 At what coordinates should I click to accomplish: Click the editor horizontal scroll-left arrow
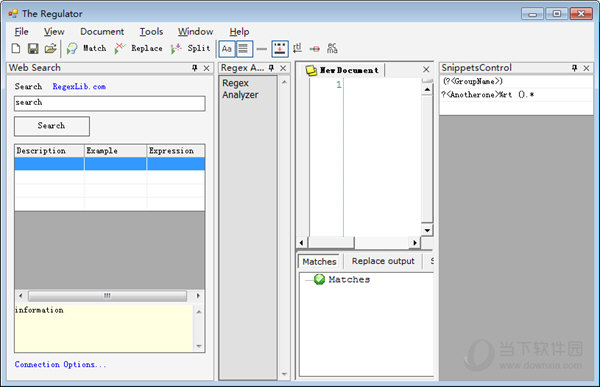302,242
